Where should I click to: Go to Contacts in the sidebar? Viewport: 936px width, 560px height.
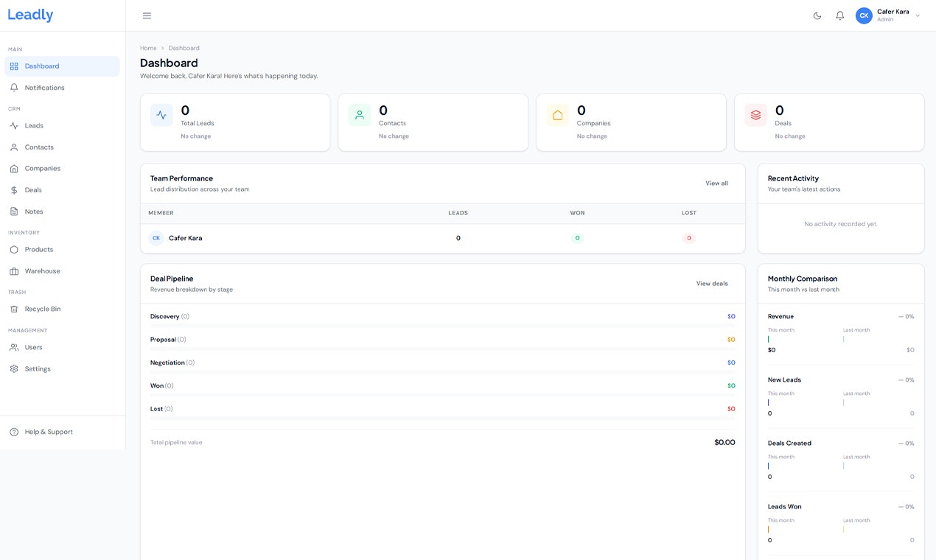point(62,147)
